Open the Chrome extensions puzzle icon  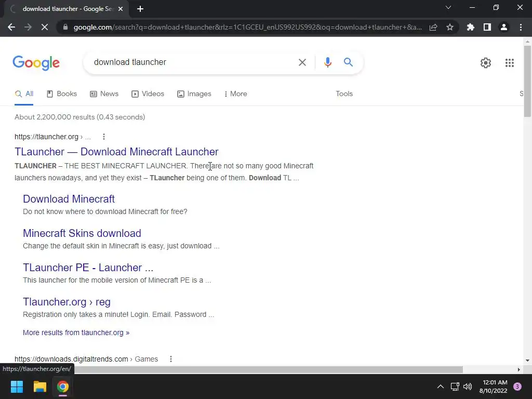(471, 27)
